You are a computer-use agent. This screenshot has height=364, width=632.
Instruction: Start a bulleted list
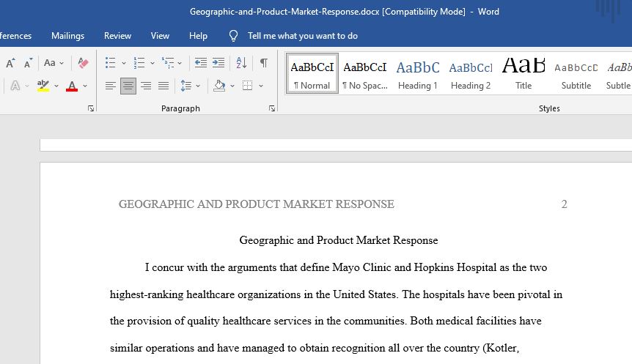[x=110, y=63]
